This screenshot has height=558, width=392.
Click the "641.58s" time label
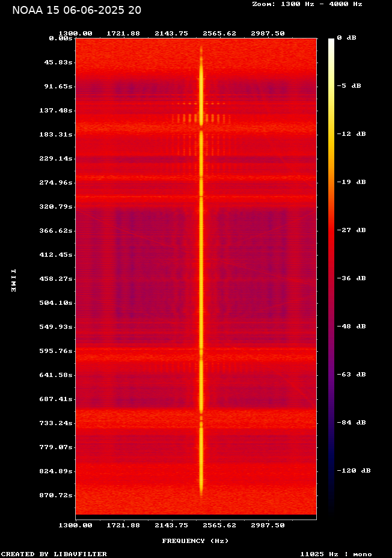(56, 375)
